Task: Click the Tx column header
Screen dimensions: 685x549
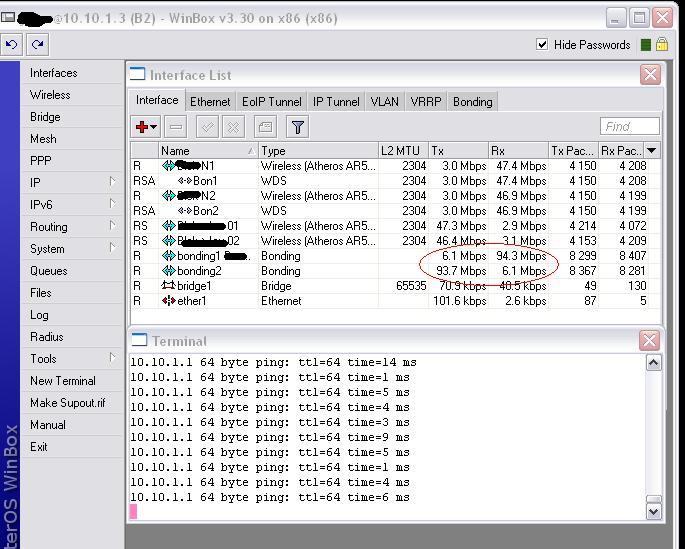Action: [x=458, y=151]
